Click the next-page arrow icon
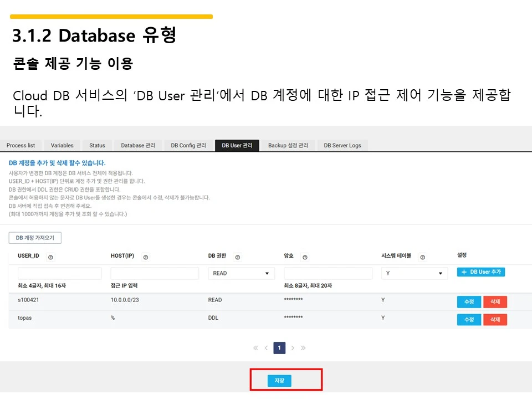 [293, 348]
